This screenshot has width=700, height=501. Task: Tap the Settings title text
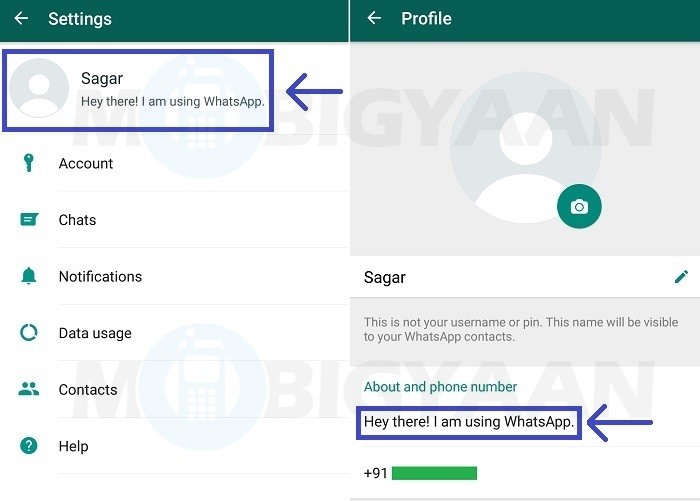pyautogui.click(x=80, y=19)
